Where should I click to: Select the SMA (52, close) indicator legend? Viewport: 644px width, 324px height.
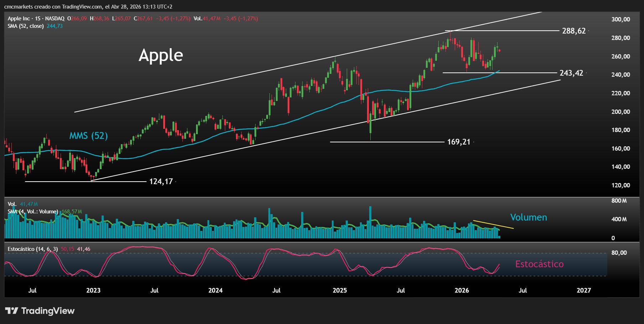[25, 26]
